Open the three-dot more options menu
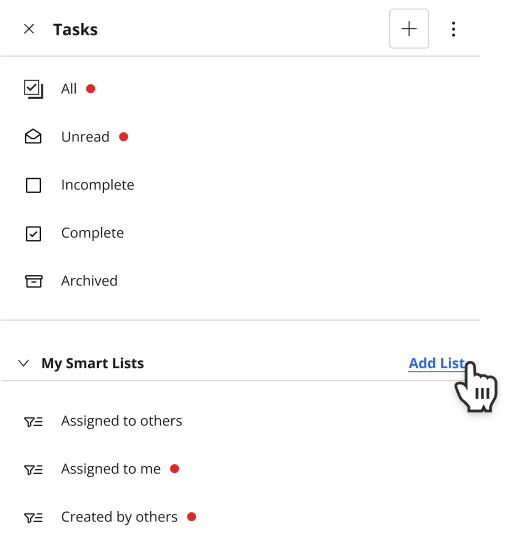506x553 pixels. (x=453, y=29)
